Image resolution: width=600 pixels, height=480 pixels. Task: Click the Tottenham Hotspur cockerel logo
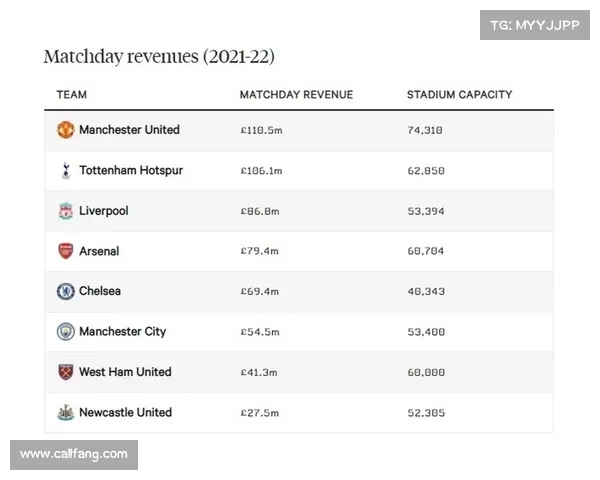click(x=66, y=170)
